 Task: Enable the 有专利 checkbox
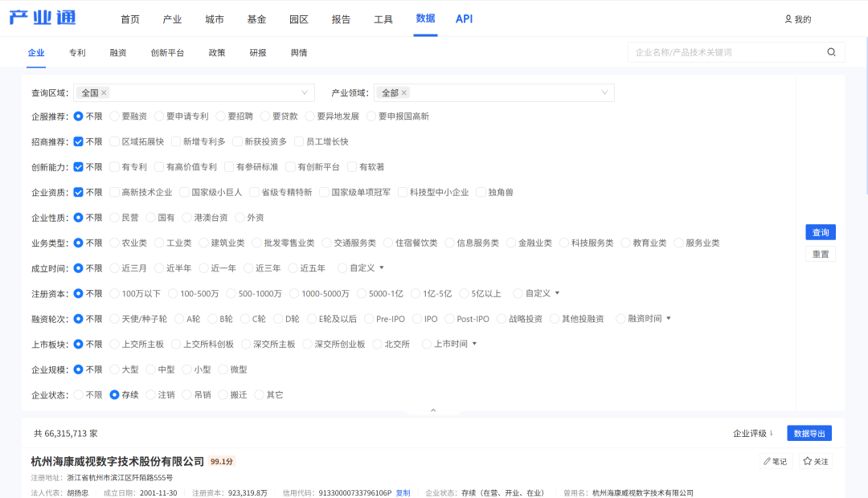(114, 167)
